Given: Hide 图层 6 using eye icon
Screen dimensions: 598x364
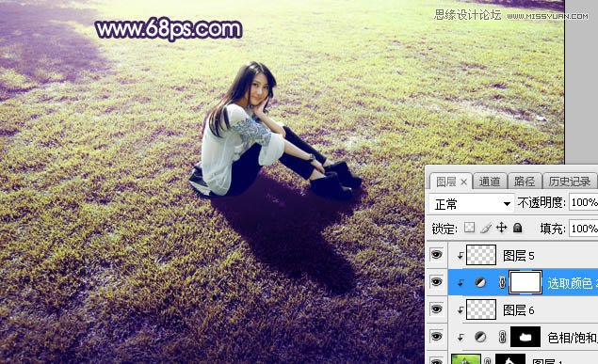Looking at the screenshot, I should click(437, 309).
